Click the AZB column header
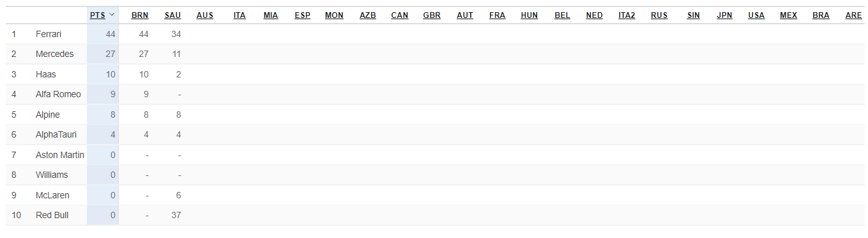Image resolution: width=868 pixels, height=238 pixels. tap(368, 15)
